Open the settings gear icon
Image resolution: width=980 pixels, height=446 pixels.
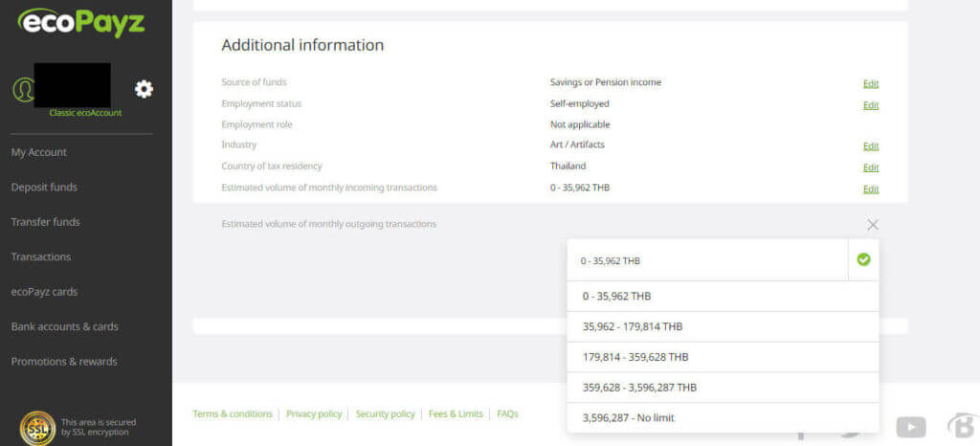pyautogui.click(x=144, y=89)
